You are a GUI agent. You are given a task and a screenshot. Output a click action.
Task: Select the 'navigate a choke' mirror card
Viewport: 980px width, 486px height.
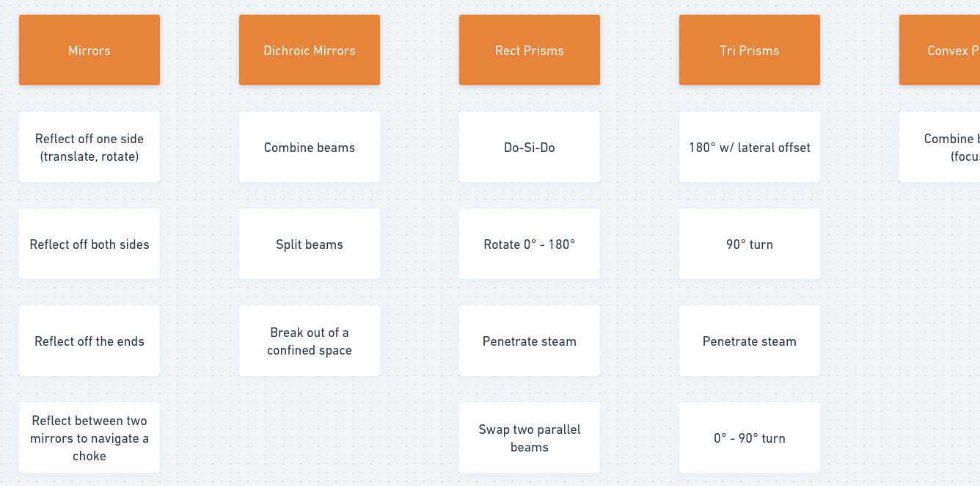point(89,438)
